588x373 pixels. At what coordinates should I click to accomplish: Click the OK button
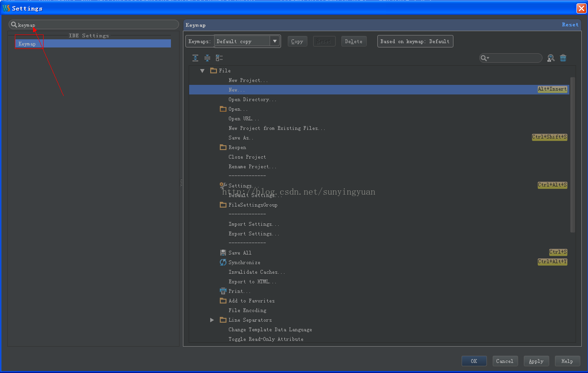(474, 361)
